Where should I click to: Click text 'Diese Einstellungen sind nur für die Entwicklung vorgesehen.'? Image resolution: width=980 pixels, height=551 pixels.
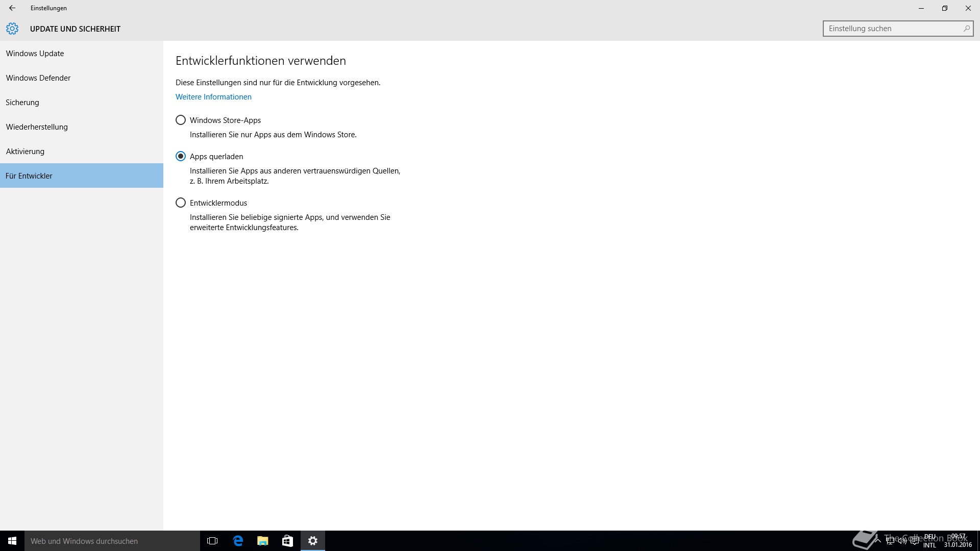coord(278,82)
